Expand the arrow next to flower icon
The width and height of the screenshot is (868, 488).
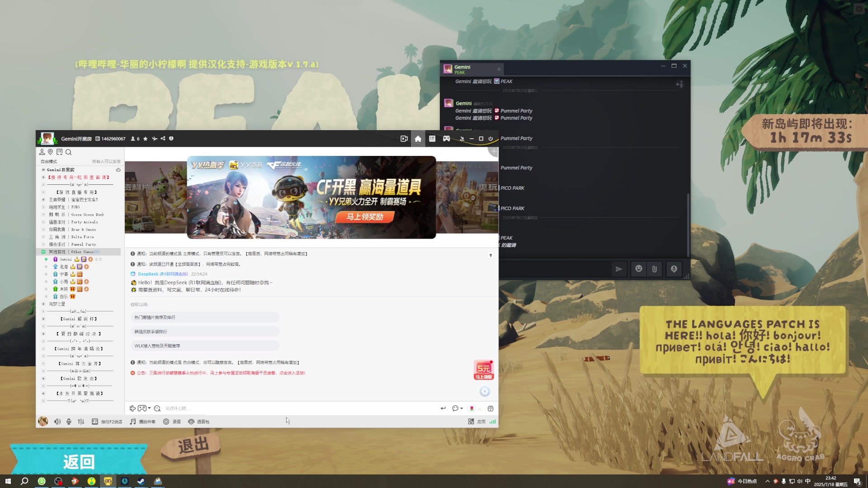click(480, 409)
